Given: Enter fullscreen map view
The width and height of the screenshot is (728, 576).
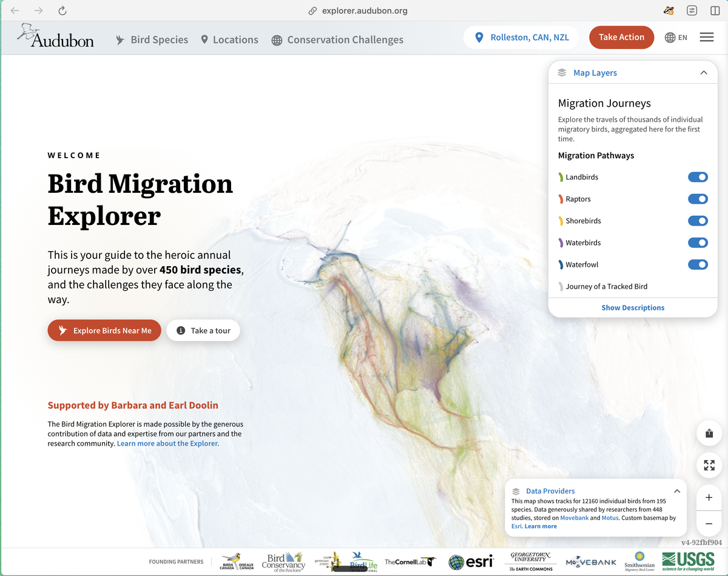Looking at the screenshot, I should 709,465.
